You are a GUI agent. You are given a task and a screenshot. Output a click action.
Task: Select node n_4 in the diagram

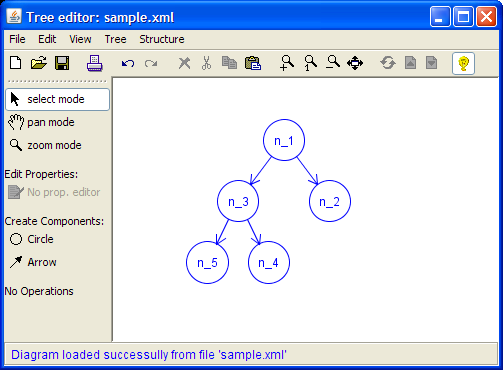[269, 263]
